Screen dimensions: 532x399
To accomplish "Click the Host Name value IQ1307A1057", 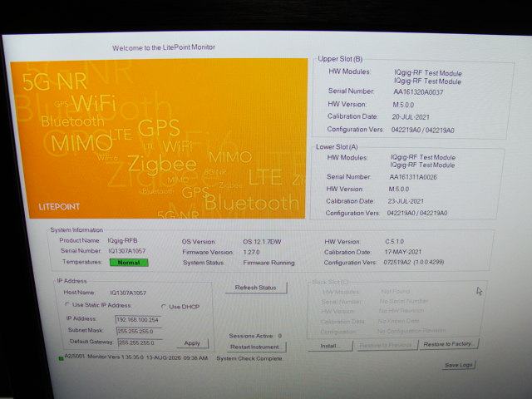I will [x=128, y=293].
